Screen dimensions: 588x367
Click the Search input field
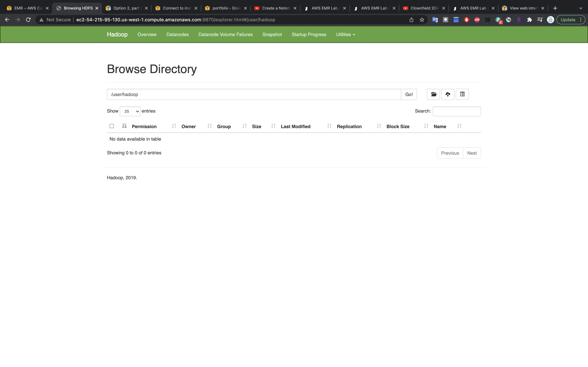click(457, 111)
